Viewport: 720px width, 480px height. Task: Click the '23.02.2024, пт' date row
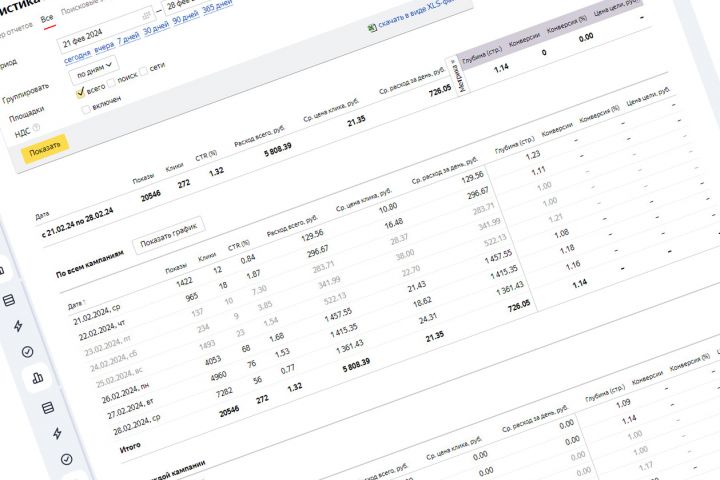107,347
